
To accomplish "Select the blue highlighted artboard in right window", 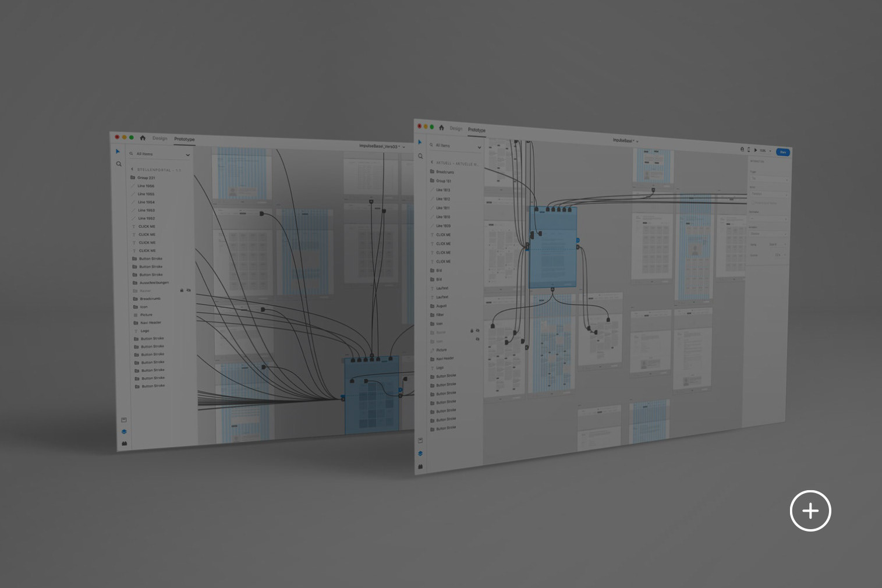I will (x=553, y=247).
